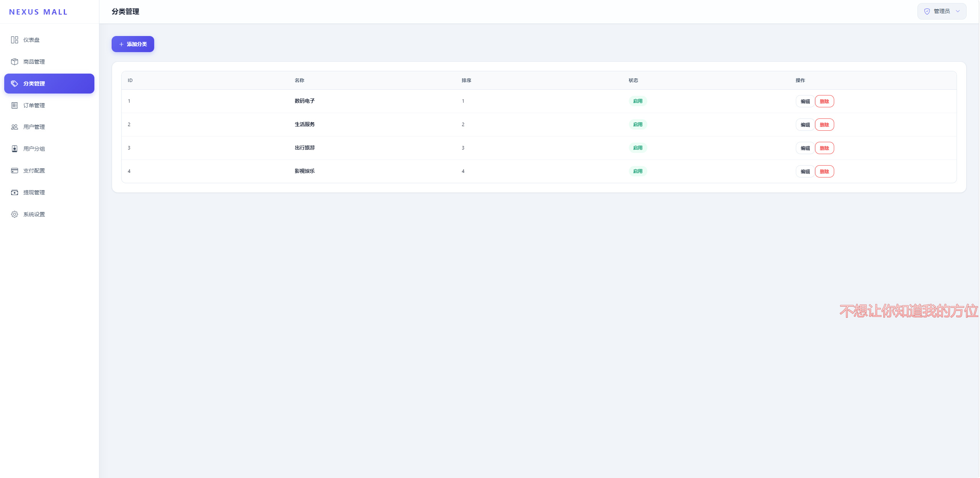Open 用户管理 menu item
The image size is (980, 478).
click(49, 127)
